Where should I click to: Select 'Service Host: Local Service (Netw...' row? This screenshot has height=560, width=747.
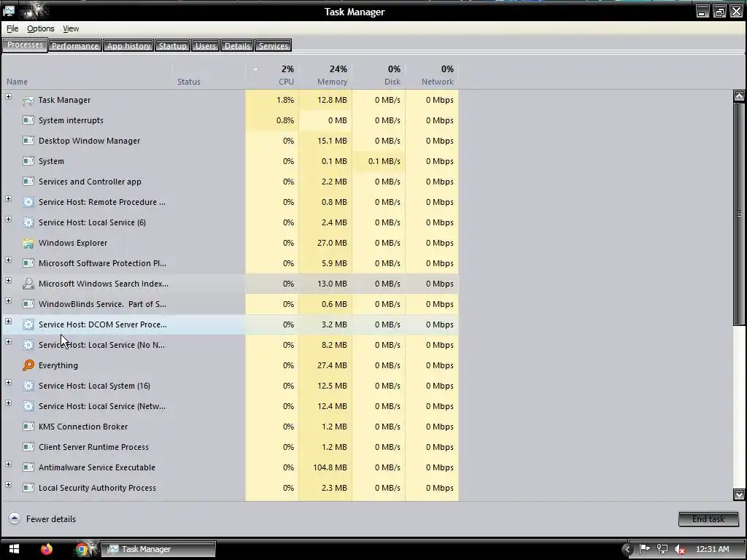click(x=231, y=406)
